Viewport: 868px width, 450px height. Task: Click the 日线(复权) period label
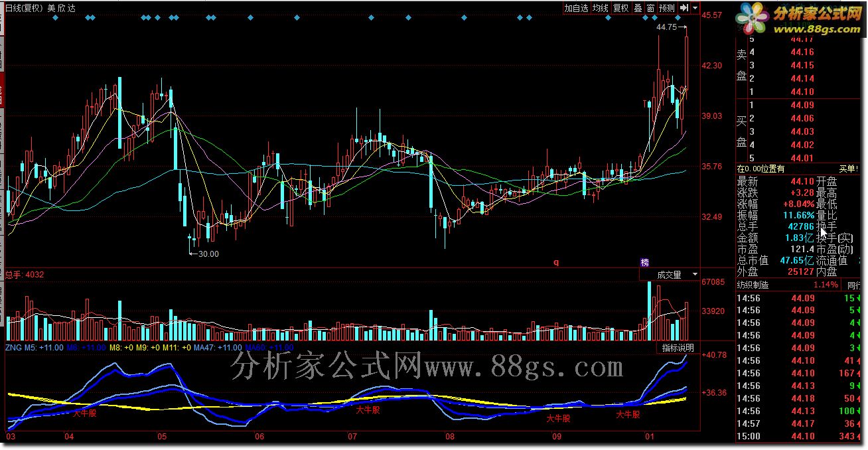click(23, 8)
